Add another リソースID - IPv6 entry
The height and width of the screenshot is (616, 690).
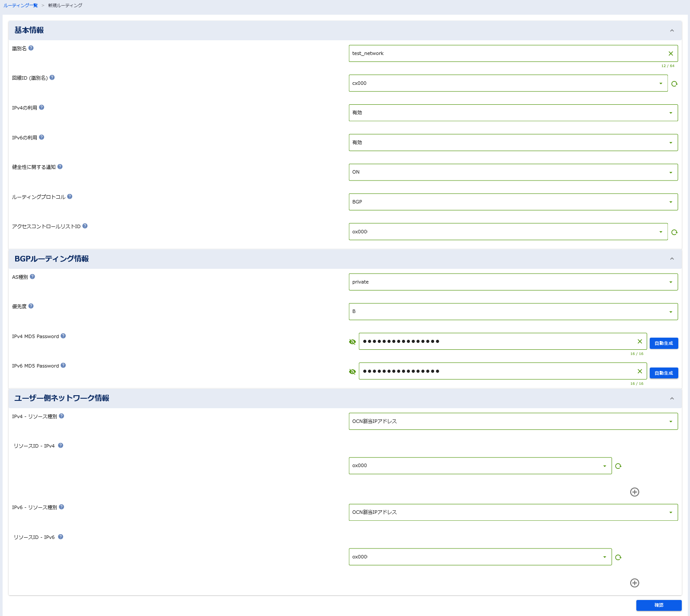[635, 583]
